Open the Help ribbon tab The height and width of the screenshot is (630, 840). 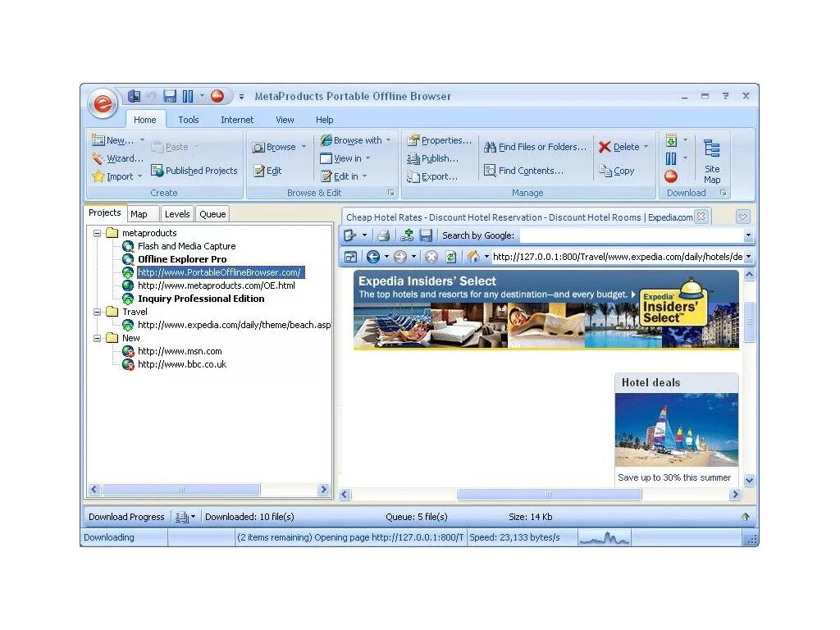pyautogui.click(x=324, y=120)
